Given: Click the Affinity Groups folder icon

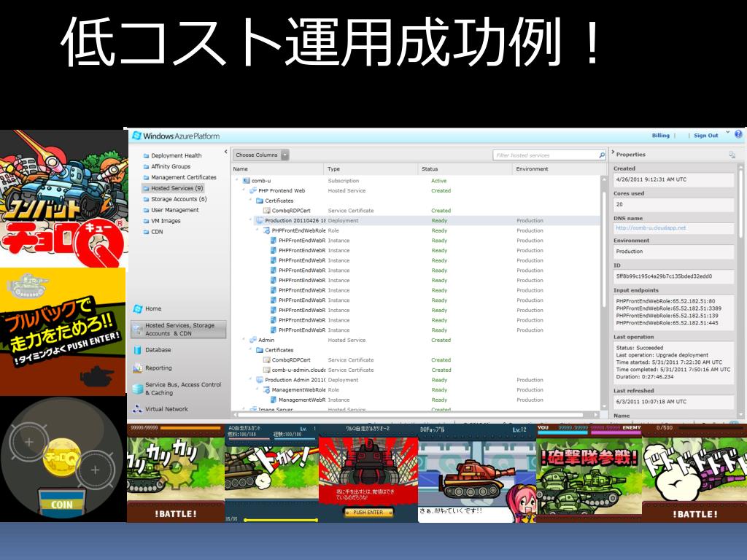Looking at the screenshot, I should pyautogui.click(x=146, y=167).
